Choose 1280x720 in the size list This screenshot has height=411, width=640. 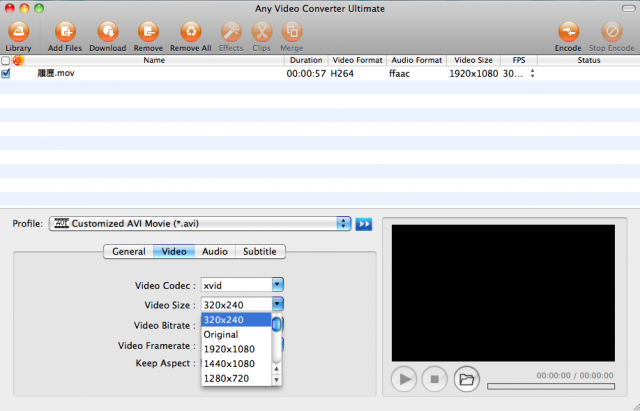236,378
